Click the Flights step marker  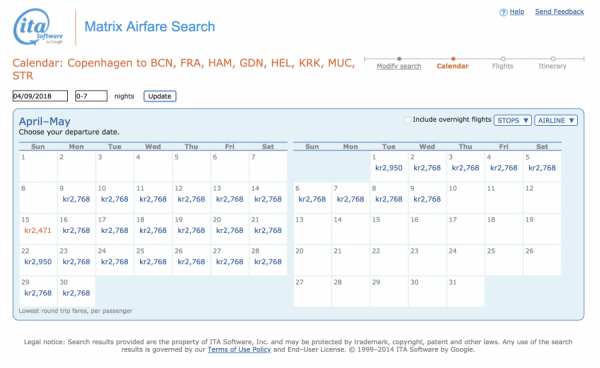[503, 59]
